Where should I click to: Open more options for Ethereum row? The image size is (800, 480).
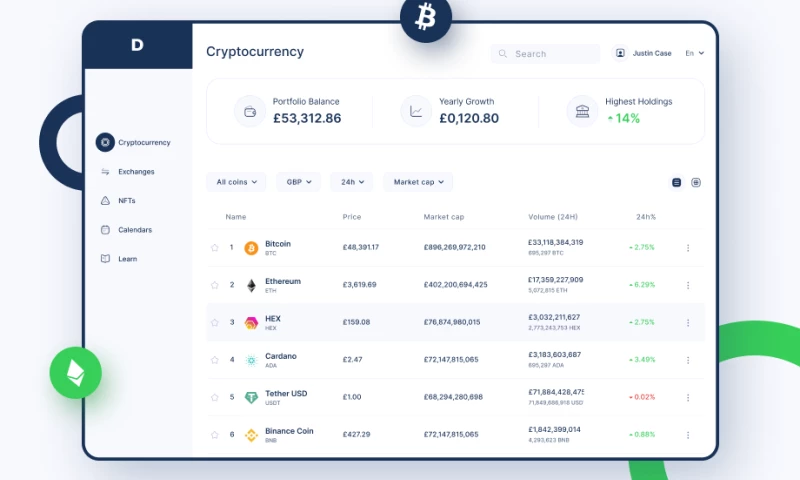[x=688, y=285]
